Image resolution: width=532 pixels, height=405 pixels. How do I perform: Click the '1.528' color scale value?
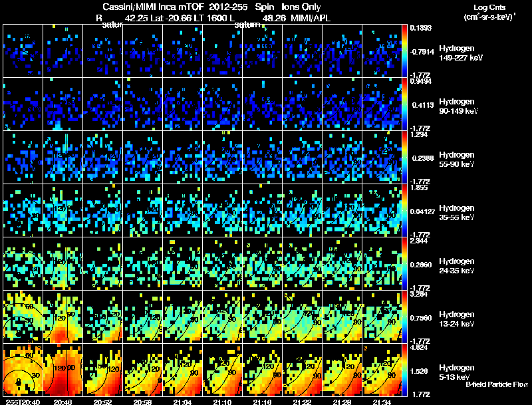point(420,372)
